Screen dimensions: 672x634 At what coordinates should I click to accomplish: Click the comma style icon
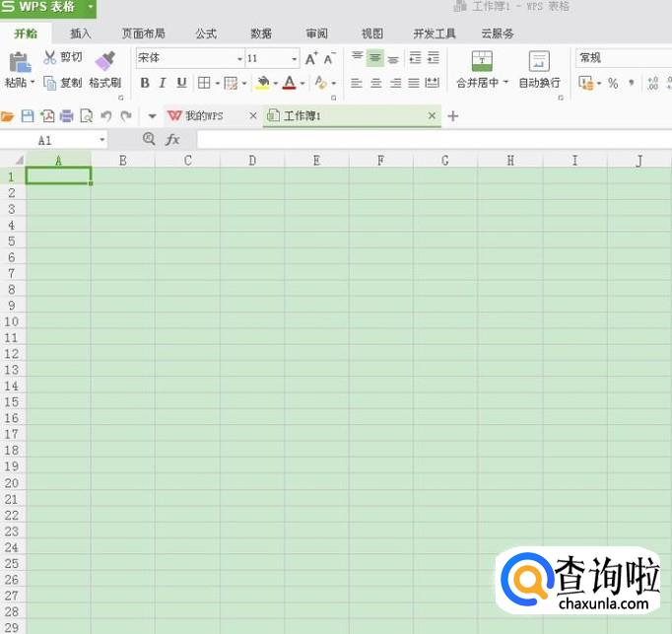tap(632, 83)
